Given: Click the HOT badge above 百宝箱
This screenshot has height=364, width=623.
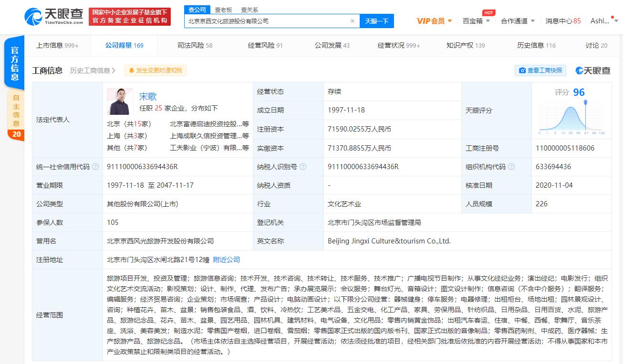Looking at the screenshot, I should coord(488,12).
